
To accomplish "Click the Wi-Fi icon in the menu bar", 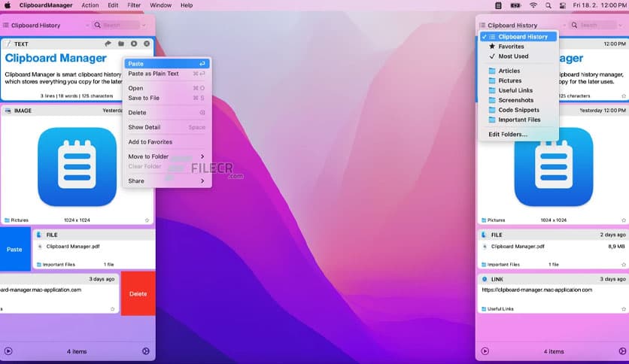I will pyautogui.click(x=533, y=5).
